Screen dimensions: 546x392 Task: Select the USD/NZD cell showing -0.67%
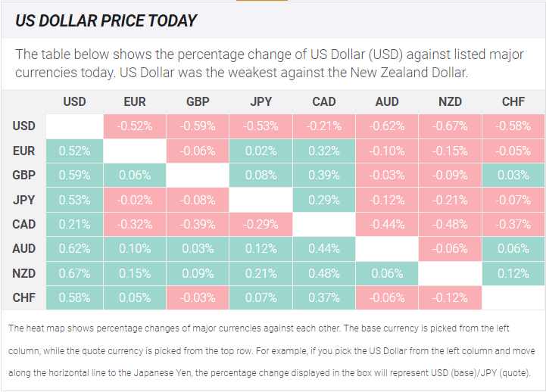click(450, 126)
